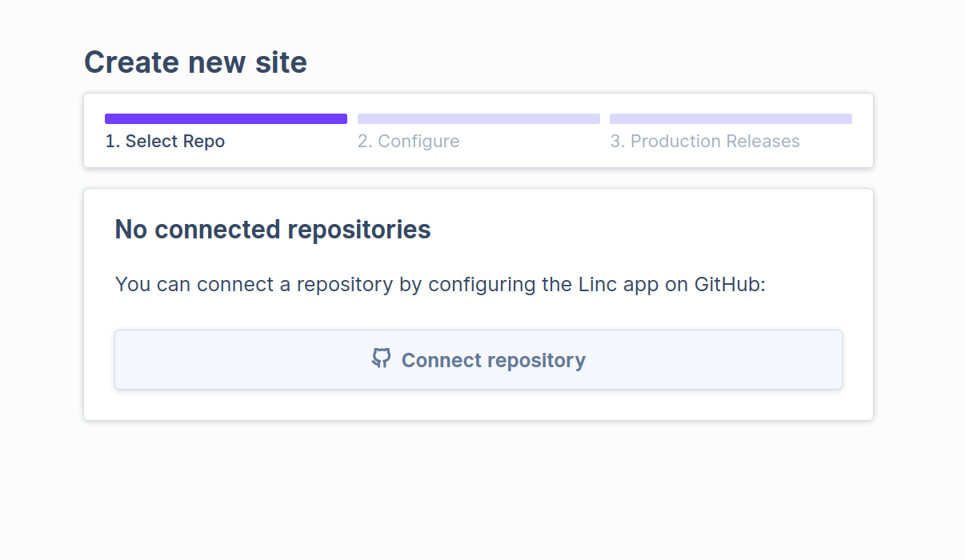Click the Connect repository button label
This screenshot has height=560, width=965.
494,360
